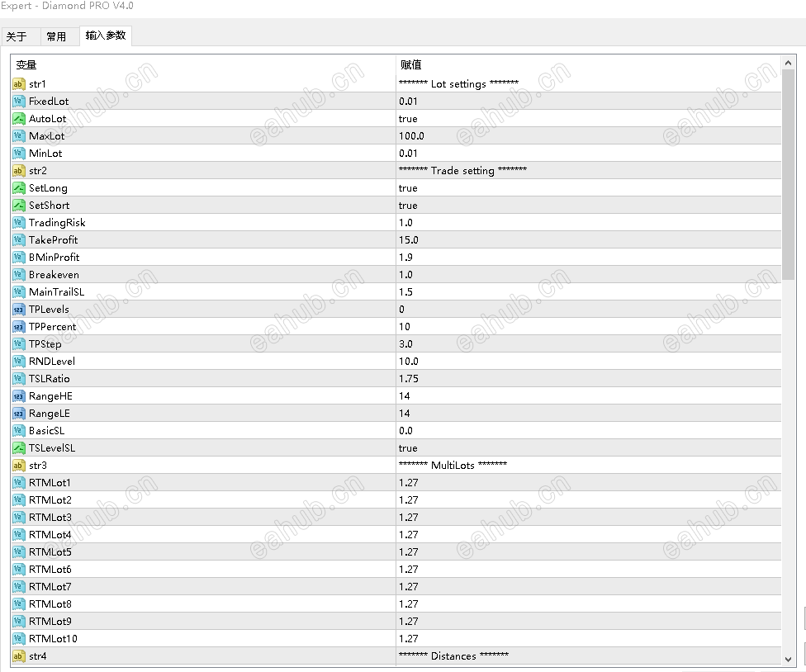Click the integer icon beside RangeHE
The width and height of the screenshot is (806, 672).
[x=19, y=396]
